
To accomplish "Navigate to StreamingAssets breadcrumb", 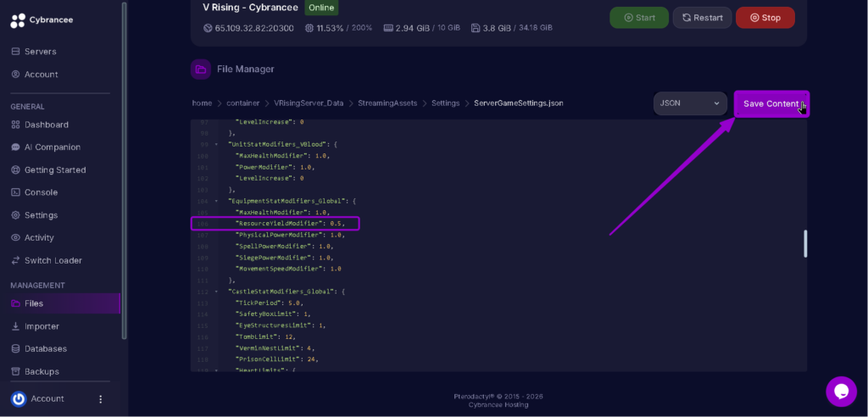I will [x=387, y=103].
